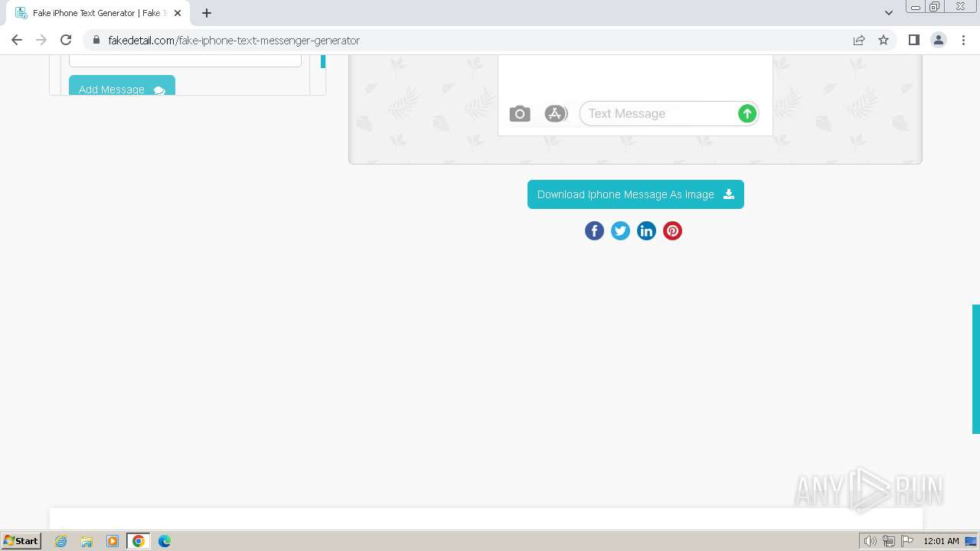Open media player from taskbar

[x=113, y=541]
